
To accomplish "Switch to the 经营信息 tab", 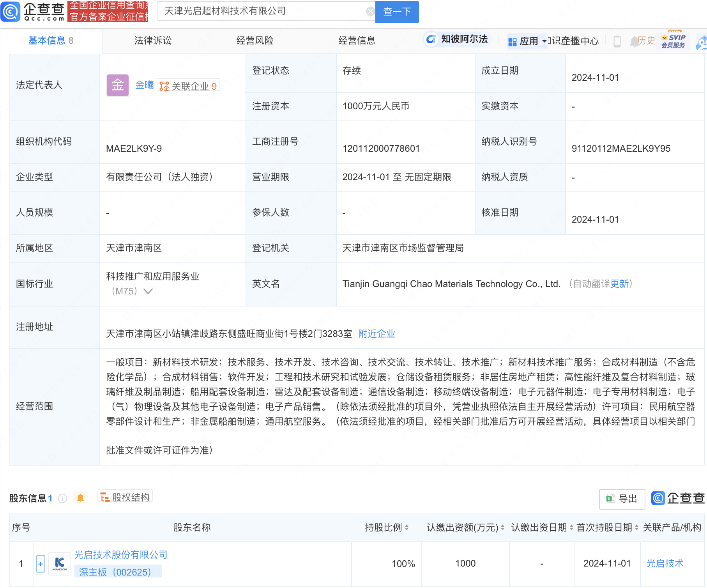I will 357,40.
